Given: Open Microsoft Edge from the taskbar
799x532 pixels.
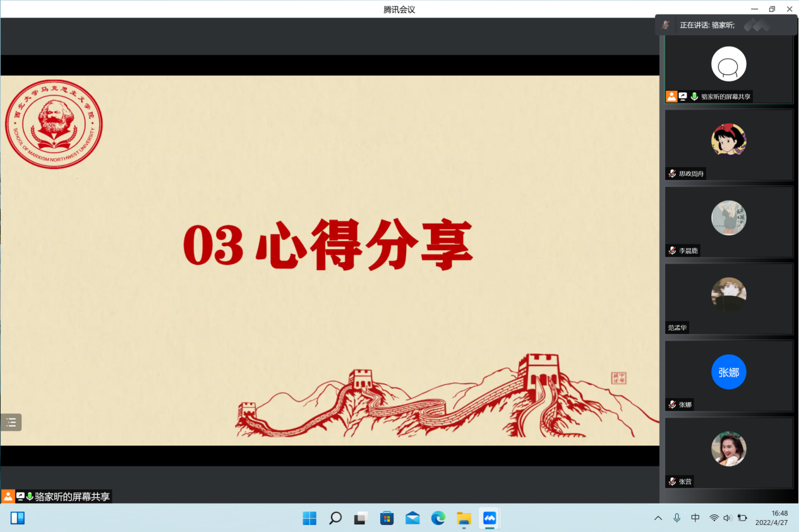Looking at the screenshot, I should (x=438, y=518).
